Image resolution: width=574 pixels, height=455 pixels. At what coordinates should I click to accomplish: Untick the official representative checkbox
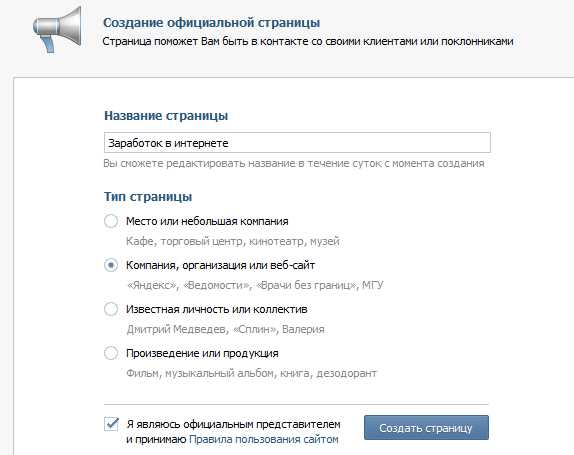click(x=111, y=424)
